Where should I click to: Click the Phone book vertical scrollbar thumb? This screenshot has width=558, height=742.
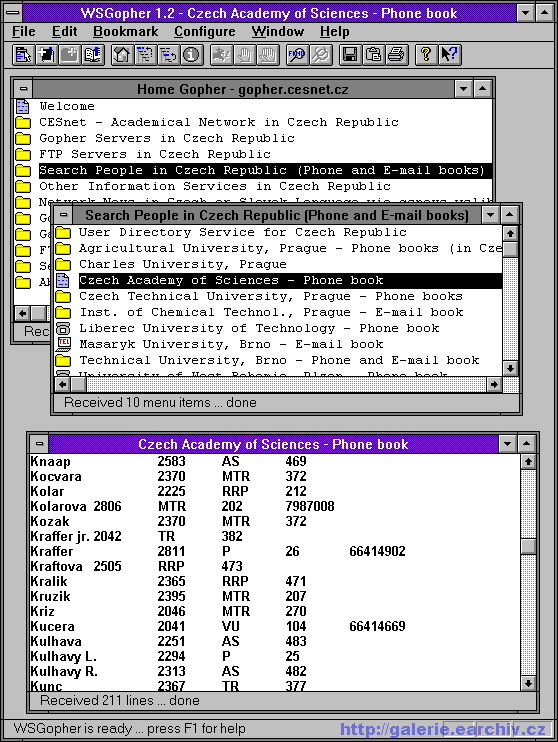(x=528, y=547)
